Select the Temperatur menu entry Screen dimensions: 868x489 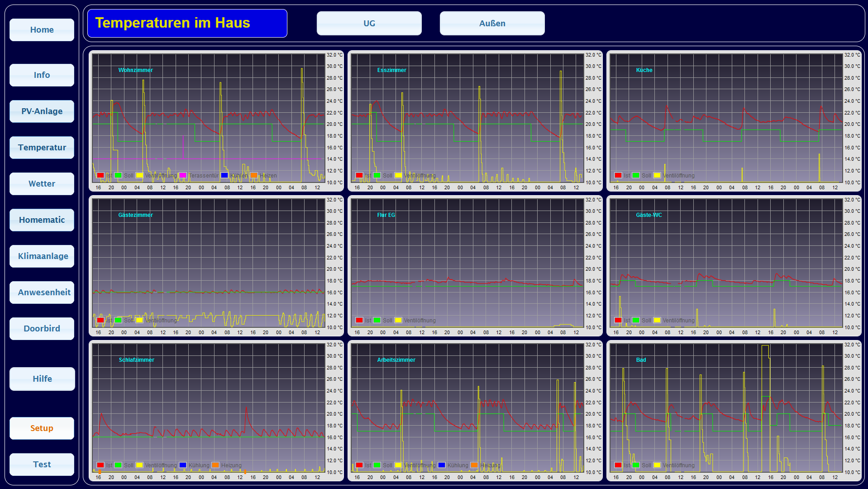coord(42,148)
